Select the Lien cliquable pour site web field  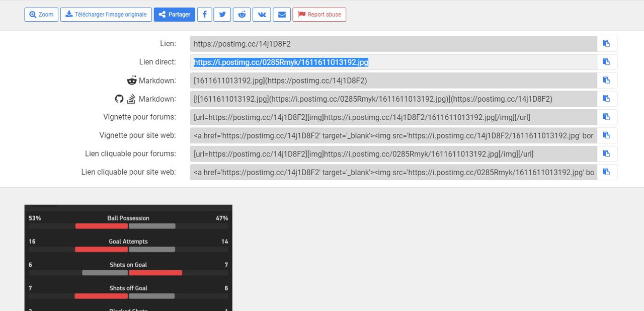point(393,172)
